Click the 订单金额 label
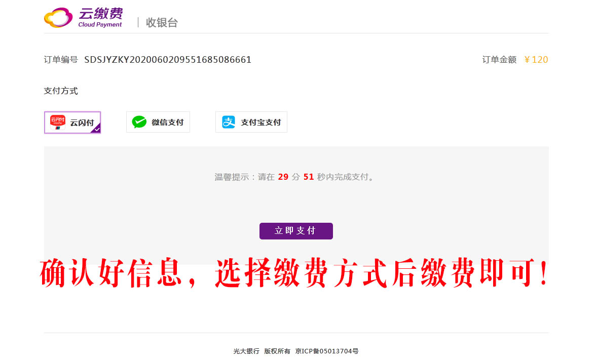 [x=500, y=60]
